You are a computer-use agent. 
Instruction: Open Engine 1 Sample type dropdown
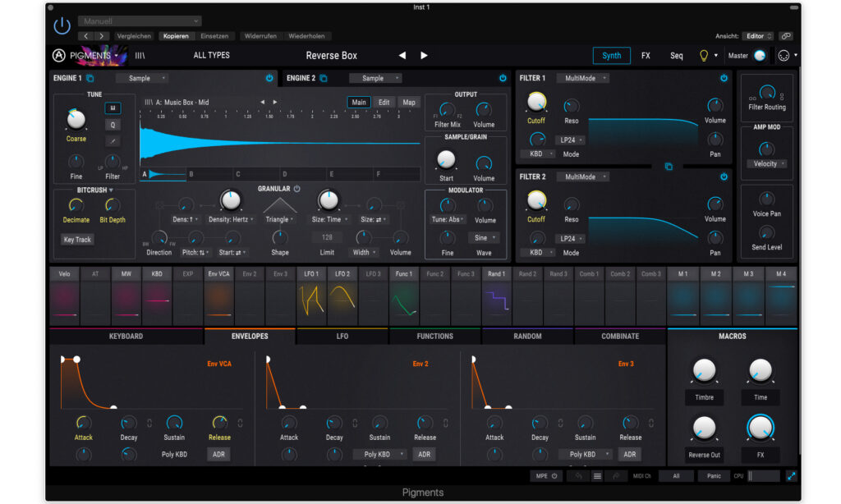pyautogui.click(x=141, y=78)
